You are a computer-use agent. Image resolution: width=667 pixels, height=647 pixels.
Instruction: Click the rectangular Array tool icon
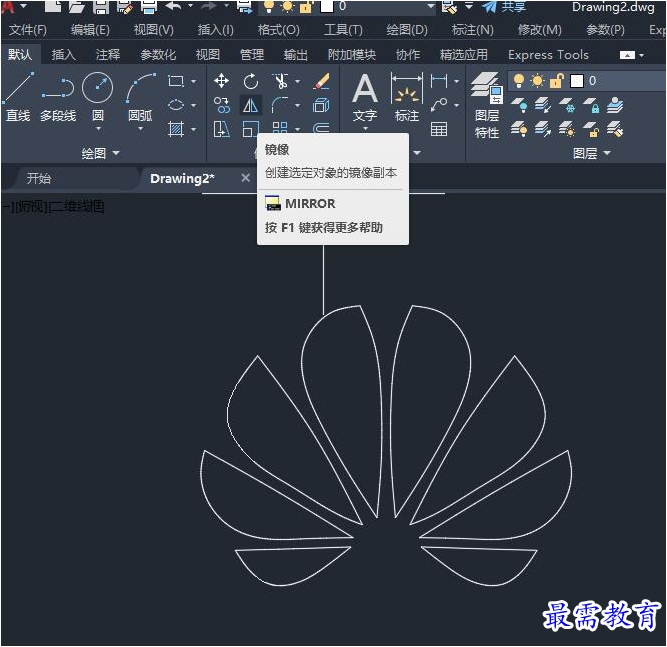[280, 128]
